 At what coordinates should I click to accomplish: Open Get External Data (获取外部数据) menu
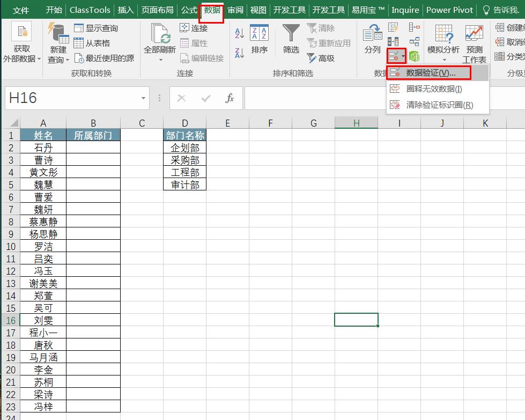click(21, 42)
